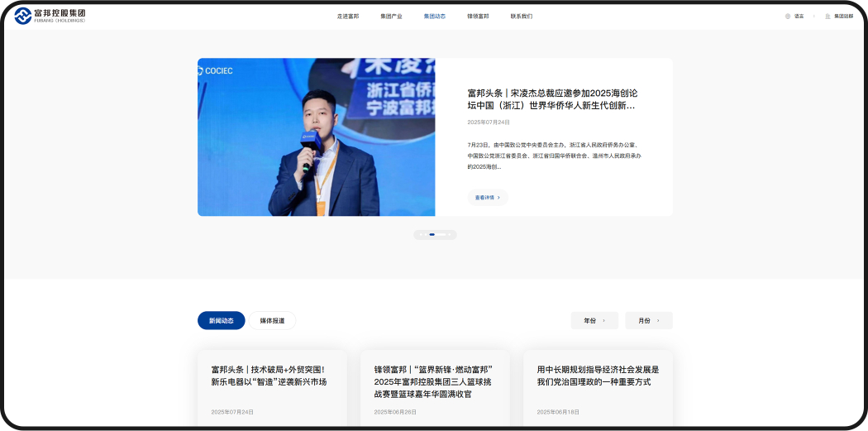Viewport: 868px width, 431px height.
Task: Click the arrow in 查看详情 button
Action: pos(498,197)
